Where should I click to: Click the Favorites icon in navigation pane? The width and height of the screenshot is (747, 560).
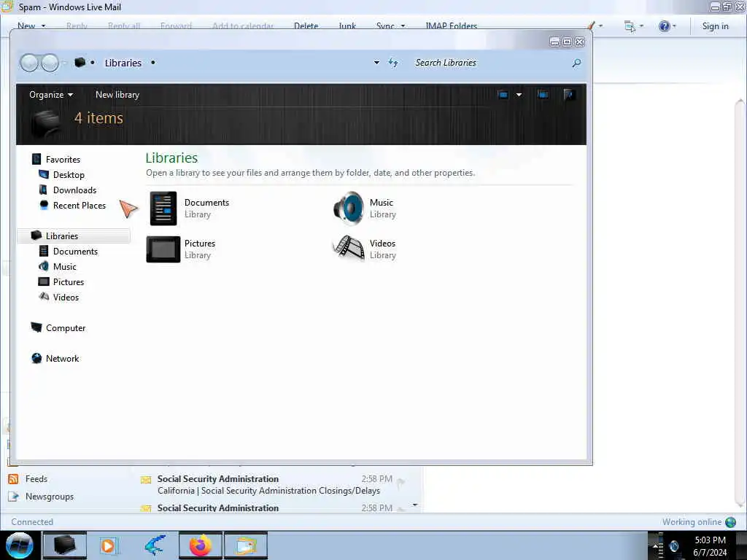(x=36, y=159)
